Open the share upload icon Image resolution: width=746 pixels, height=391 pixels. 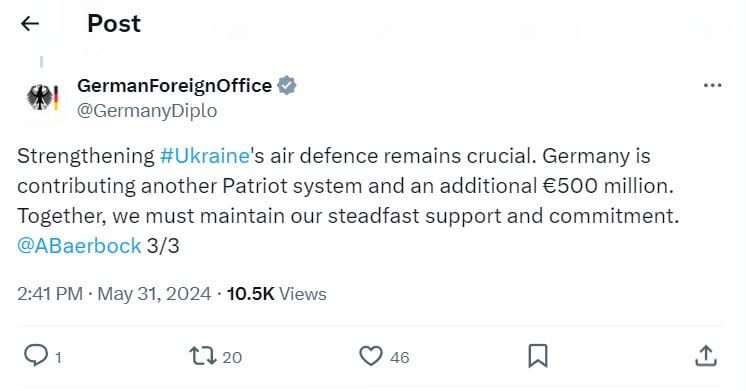tap(706, 356)
